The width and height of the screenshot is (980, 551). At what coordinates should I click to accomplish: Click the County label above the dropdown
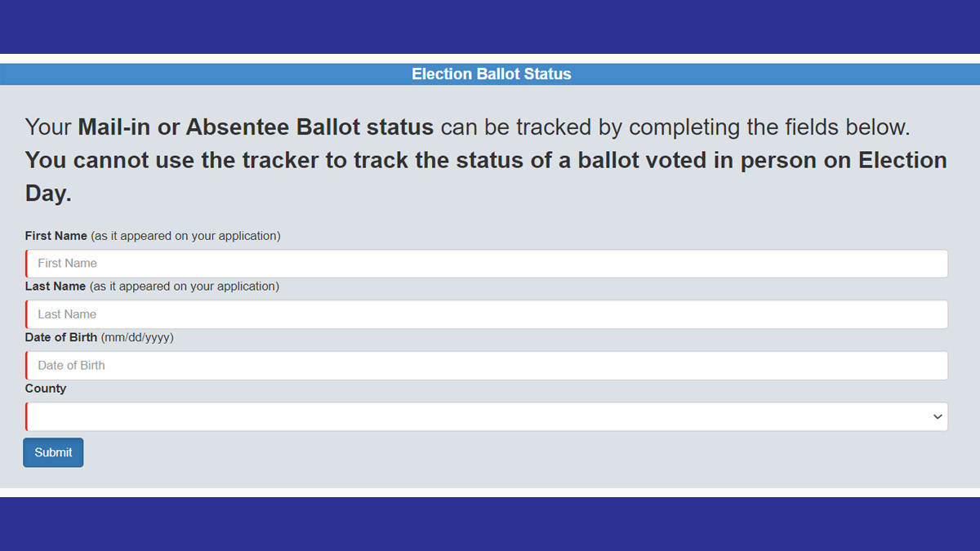[x=45, y=389]
